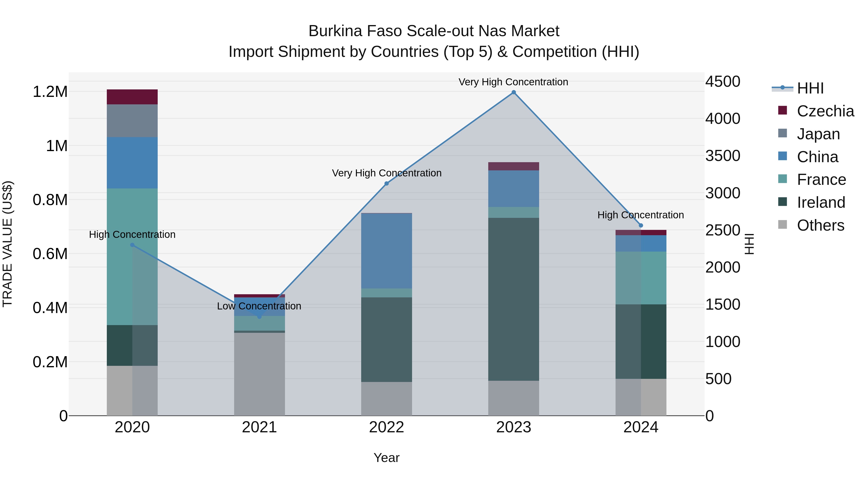Click the 2022 China bar segment
Image resolution: width=868 pixels, height=488 pixels.
pos(387,251)
